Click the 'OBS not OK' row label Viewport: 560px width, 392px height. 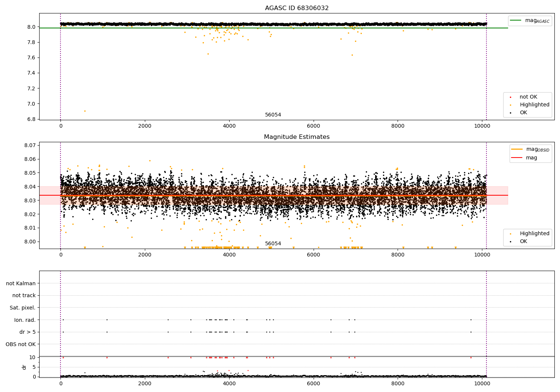(21, 344)
